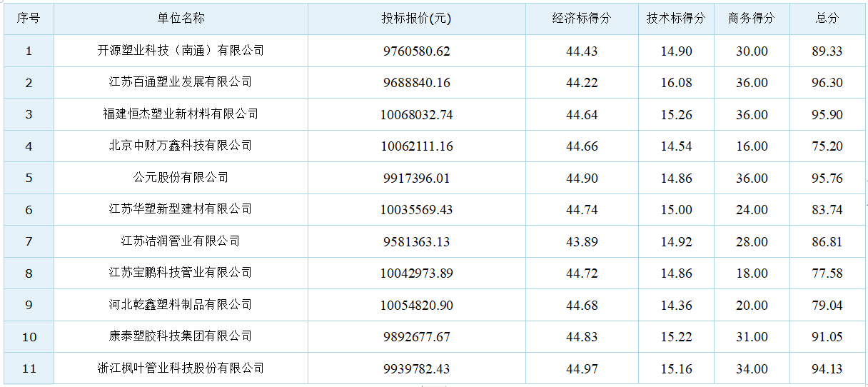The height and width of the screenshot is (387, 868).
Task: Select 北京中财万鑫科技有限公司 cell
Action: click(x=181, y=146)
